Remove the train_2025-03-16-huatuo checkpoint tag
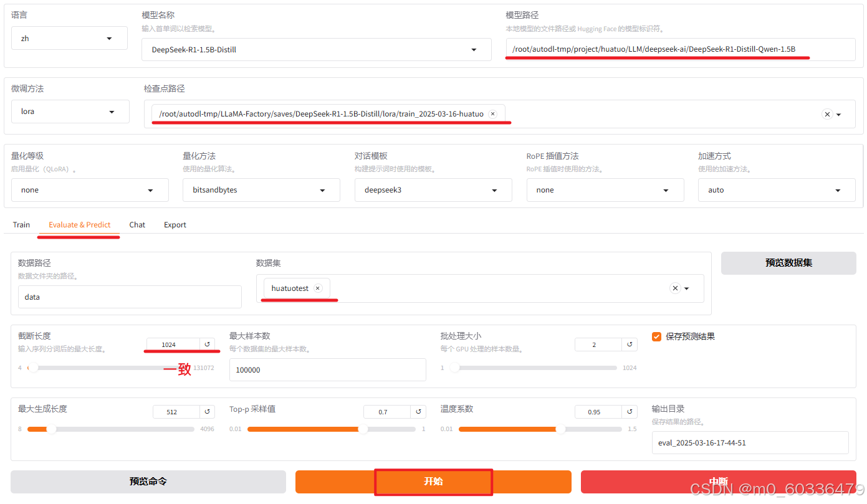The width and height of the screenshot is (867, 504). (x=492, y=114)
